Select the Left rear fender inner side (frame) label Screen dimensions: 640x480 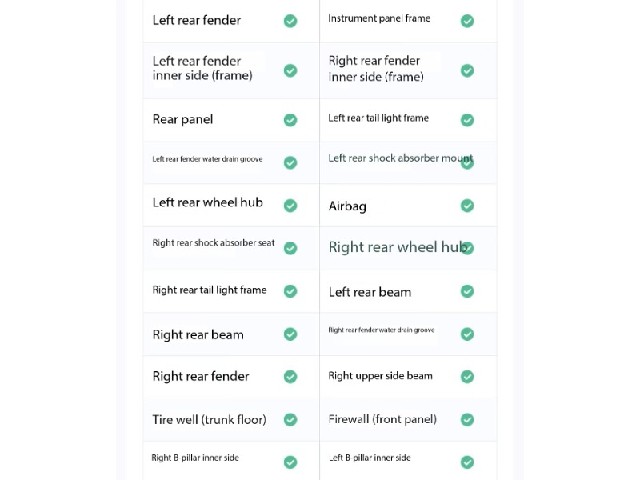(202, 68)
